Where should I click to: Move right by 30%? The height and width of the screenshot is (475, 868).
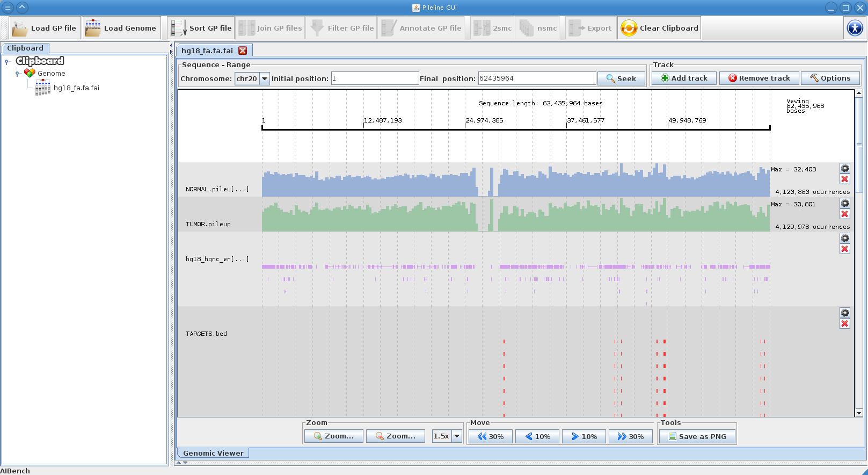tap(631, 436)
